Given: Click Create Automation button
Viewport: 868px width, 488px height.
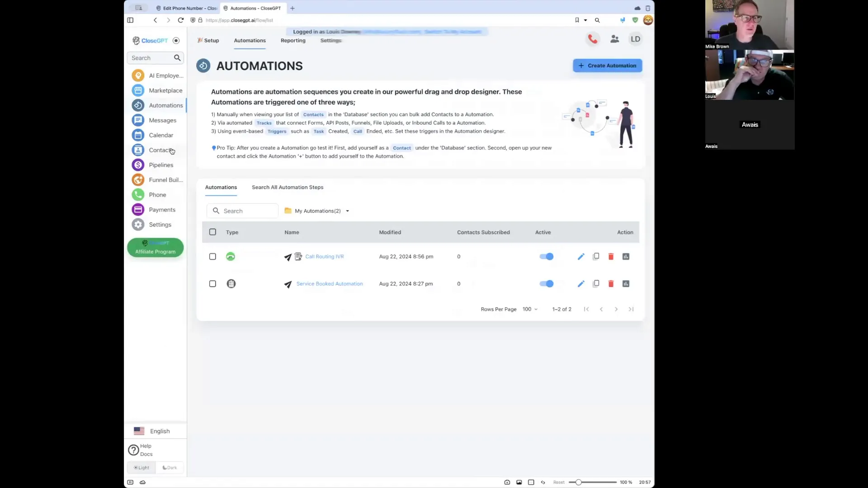Looking at the screenshot, I should pos(608,66).
